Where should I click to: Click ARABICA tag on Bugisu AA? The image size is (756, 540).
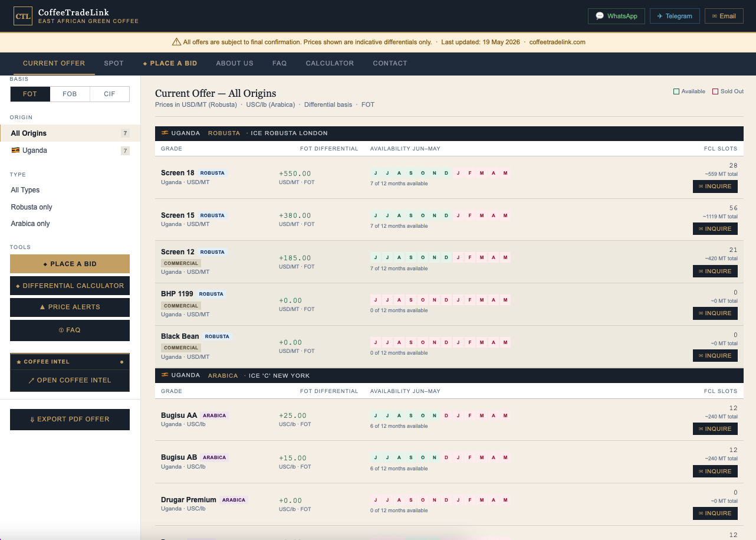[215, 415]
